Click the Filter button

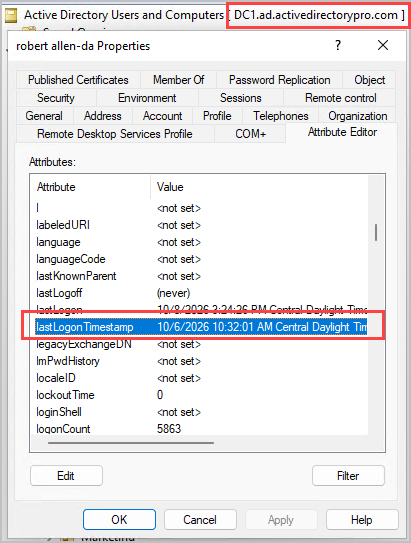tap(348, 476)
